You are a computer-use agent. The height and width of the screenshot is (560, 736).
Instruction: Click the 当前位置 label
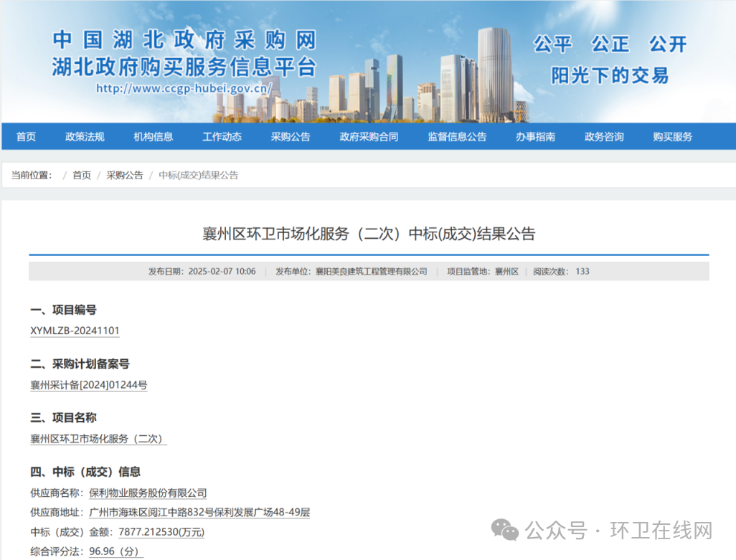(32, 175)
